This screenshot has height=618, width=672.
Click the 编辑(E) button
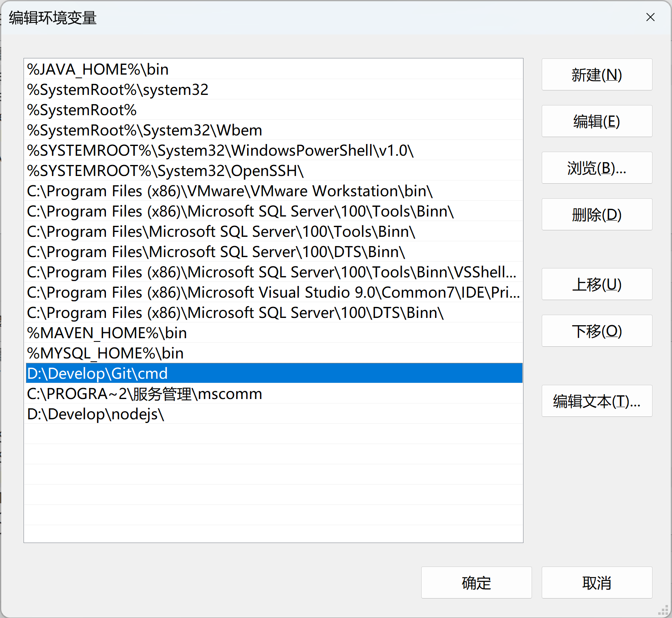(597, 121)
